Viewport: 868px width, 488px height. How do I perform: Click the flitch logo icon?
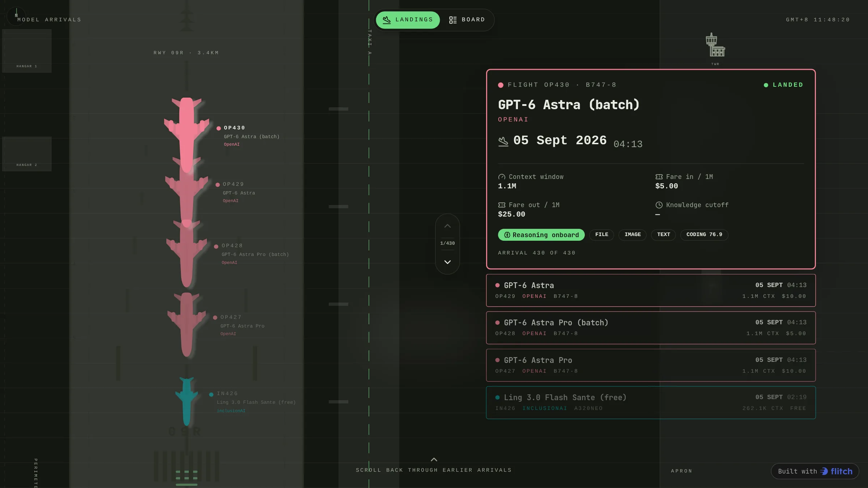(x=824, y=471)
